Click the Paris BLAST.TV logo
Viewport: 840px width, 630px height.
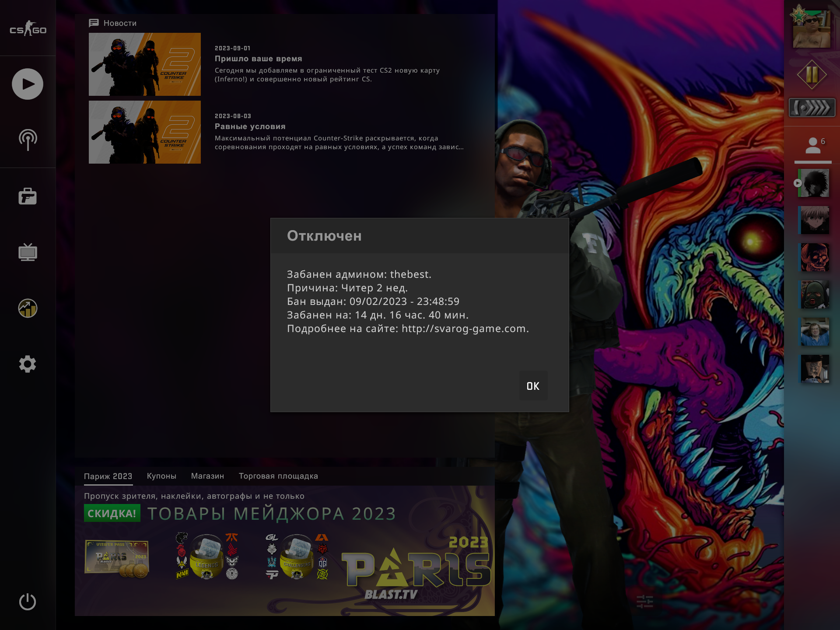tap(416, 569)
